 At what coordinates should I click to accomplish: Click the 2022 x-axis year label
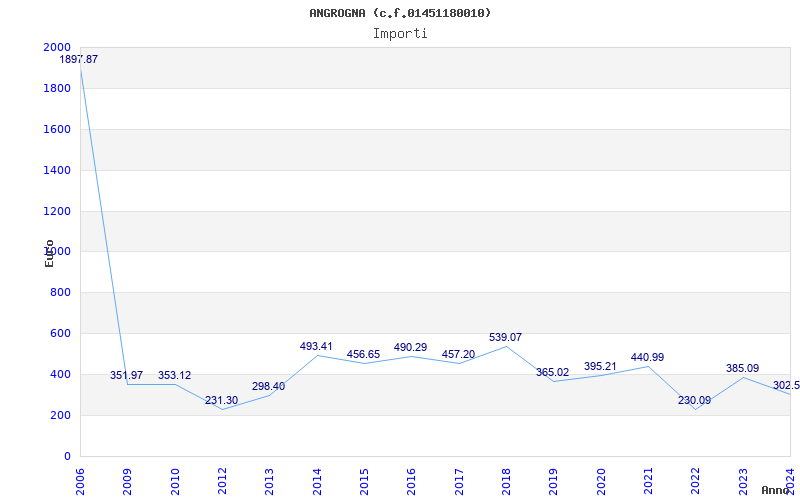click(x=695, y=481)
